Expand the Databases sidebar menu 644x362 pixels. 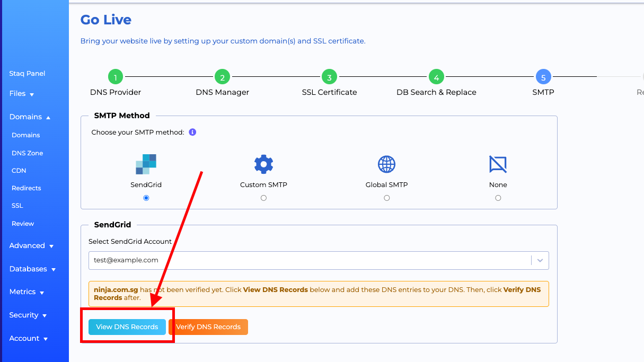[32, 269]
